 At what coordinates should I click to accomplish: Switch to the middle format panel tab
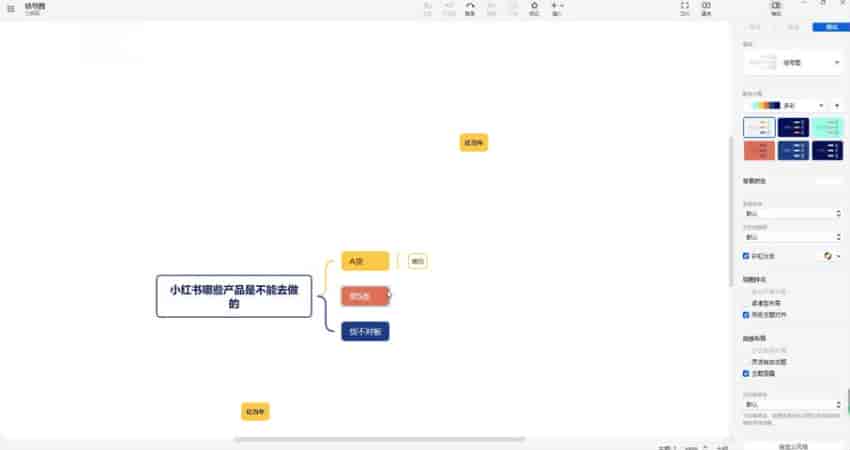pos(793,27)
